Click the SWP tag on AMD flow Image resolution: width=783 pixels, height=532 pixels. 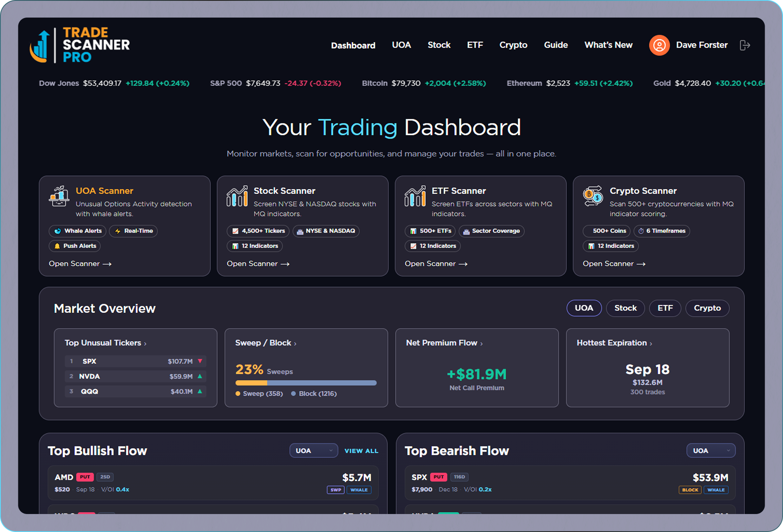(x=336, y=490)
